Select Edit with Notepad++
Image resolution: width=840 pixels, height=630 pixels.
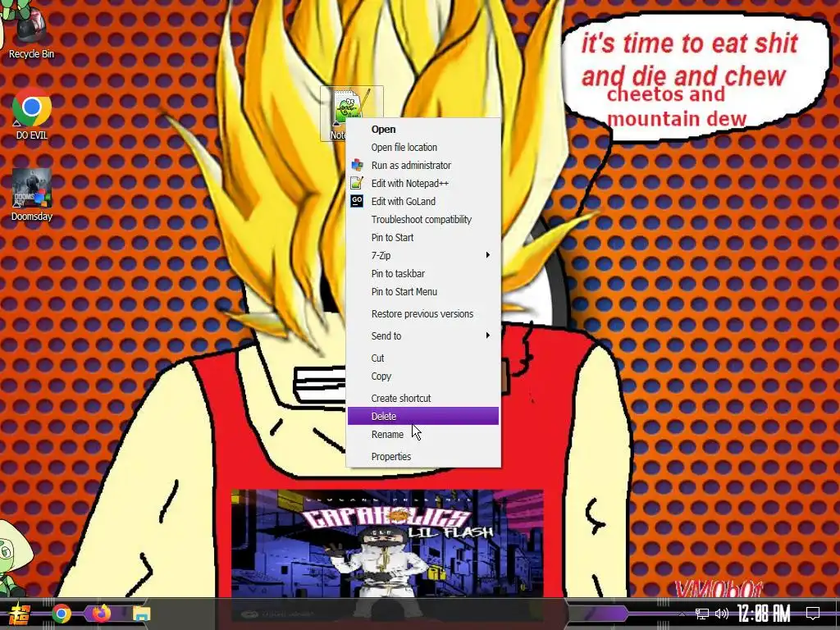click(423, 183)
